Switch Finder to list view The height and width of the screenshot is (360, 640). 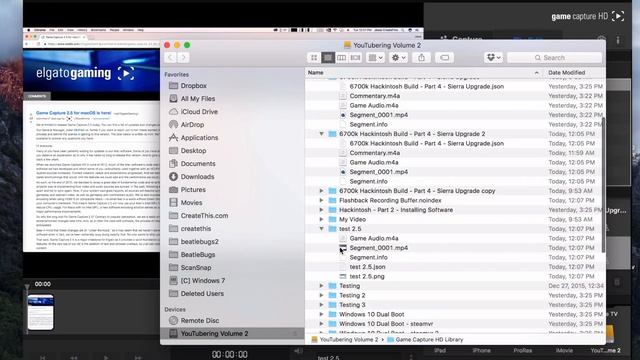328,58
